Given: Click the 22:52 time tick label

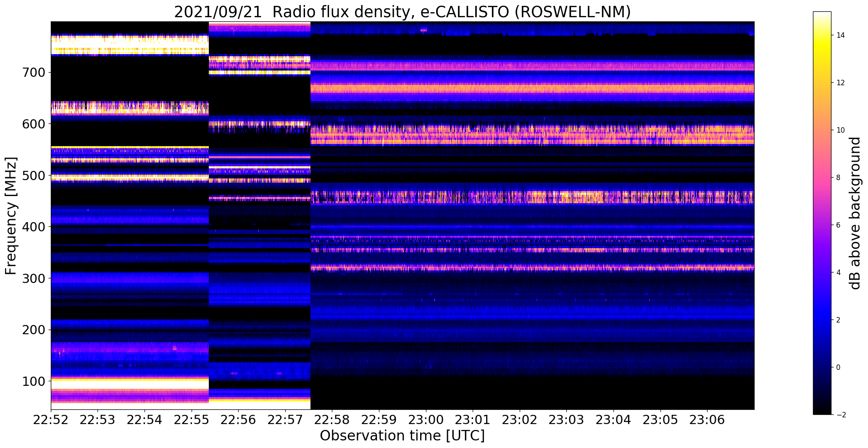Looking at the screenshot, I should 51,419.
